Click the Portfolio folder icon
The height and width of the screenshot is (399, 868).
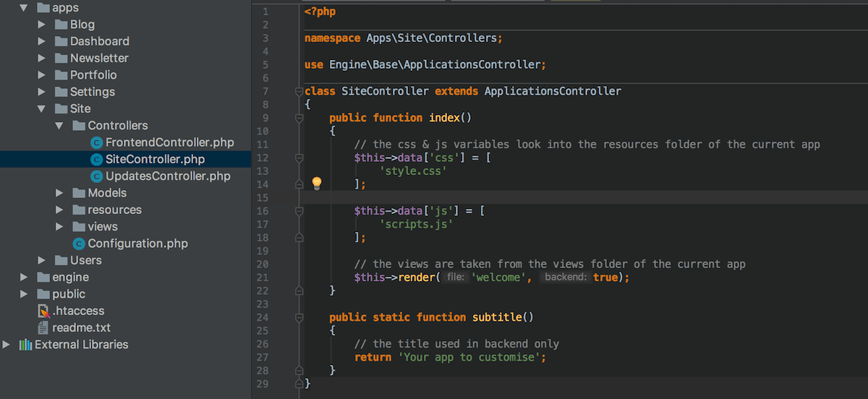coord(61,75)
